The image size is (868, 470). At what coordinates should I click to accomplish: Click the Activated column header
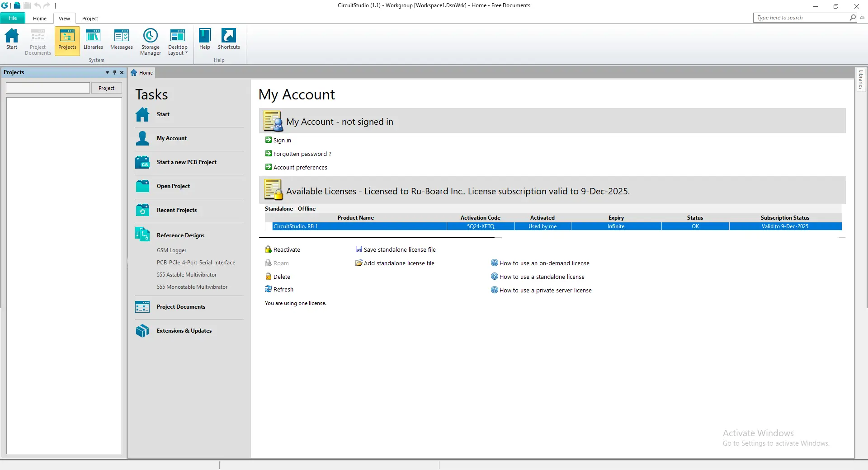point(542,218)
